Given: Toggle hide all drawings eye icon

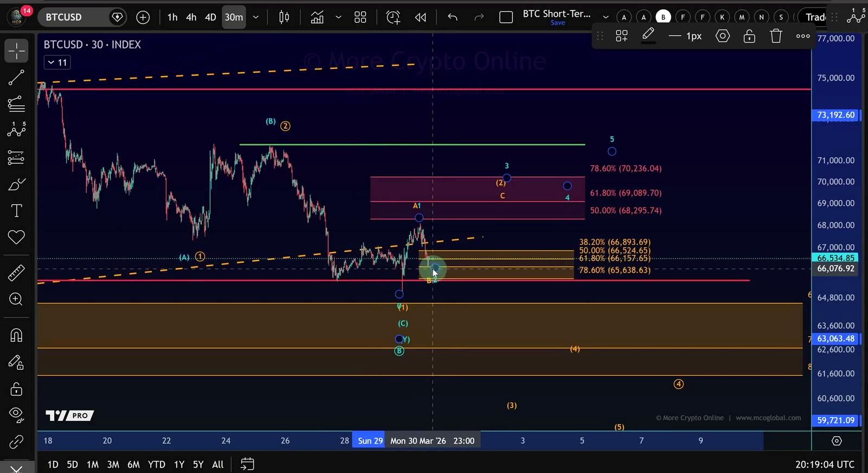Looking at the screenshot, I should coord(16,415).
